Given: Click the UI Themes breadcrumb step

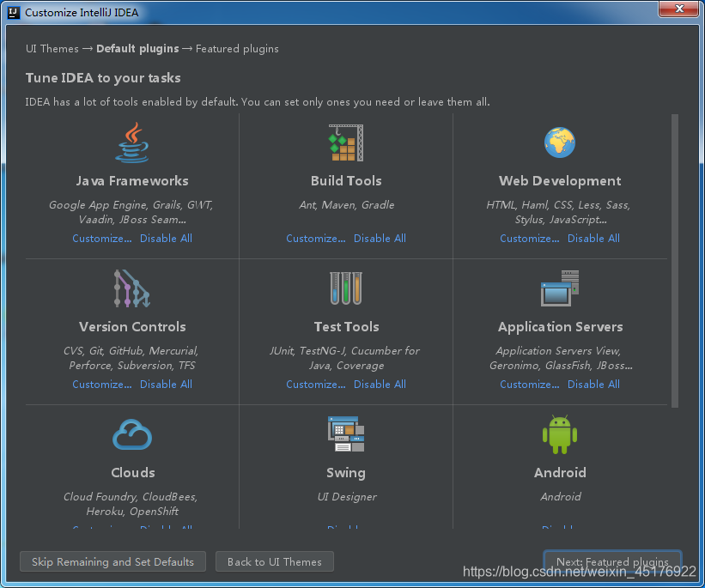Looking at the screenshot, I should [52, 49].
